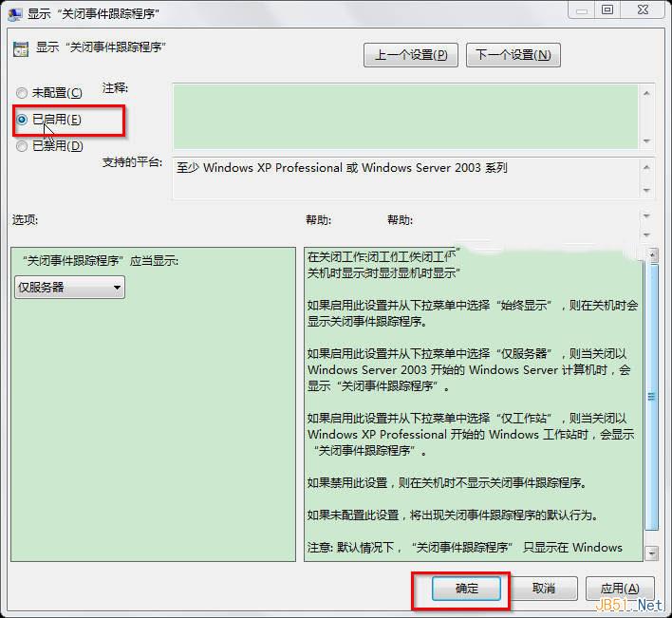672x618 pixels.
Task: Select the 已启用 (Enabled) radio button
Action: 22,120
